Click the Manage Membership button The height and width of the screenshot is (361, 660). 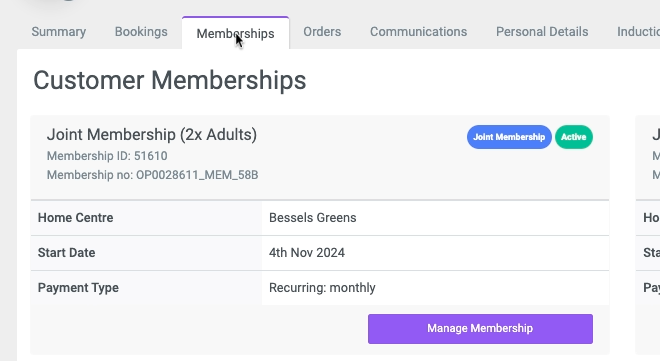click(480, 329)
